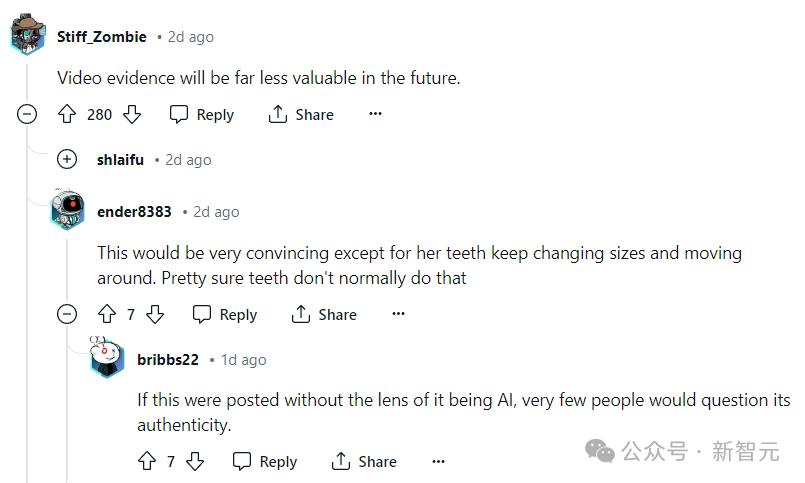Open more options for ender8383's comment
Image resolution: width=805 pixels, height=483 pixels.
pyautogui.click(x=399, y=314)
